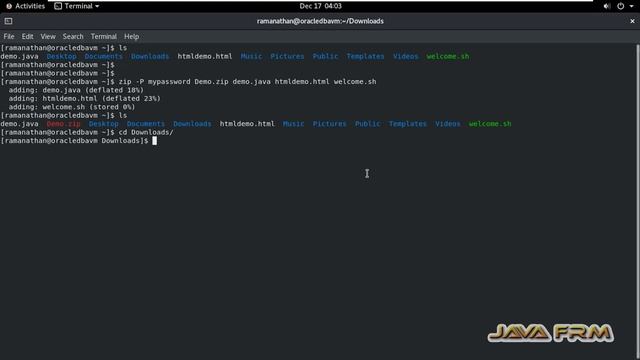Open the Activities overview
Screen dimensions: 640x360
[x=25, y=6]
